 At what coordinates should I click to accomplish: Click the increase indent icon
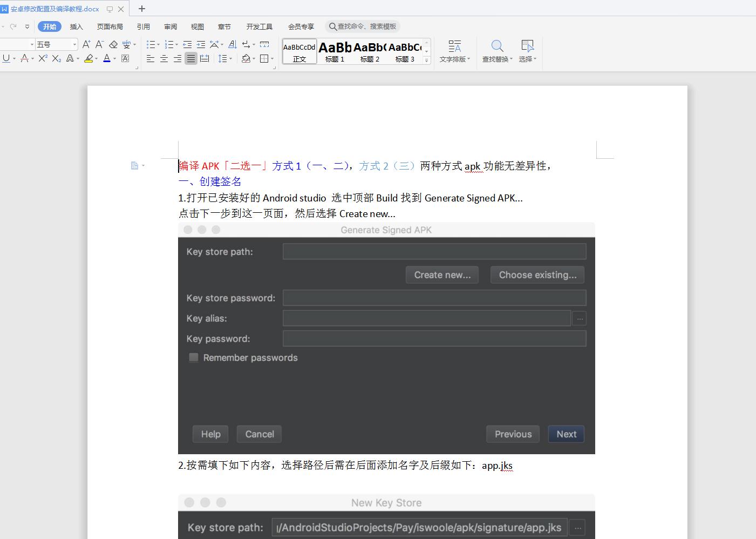coord(201,44)
